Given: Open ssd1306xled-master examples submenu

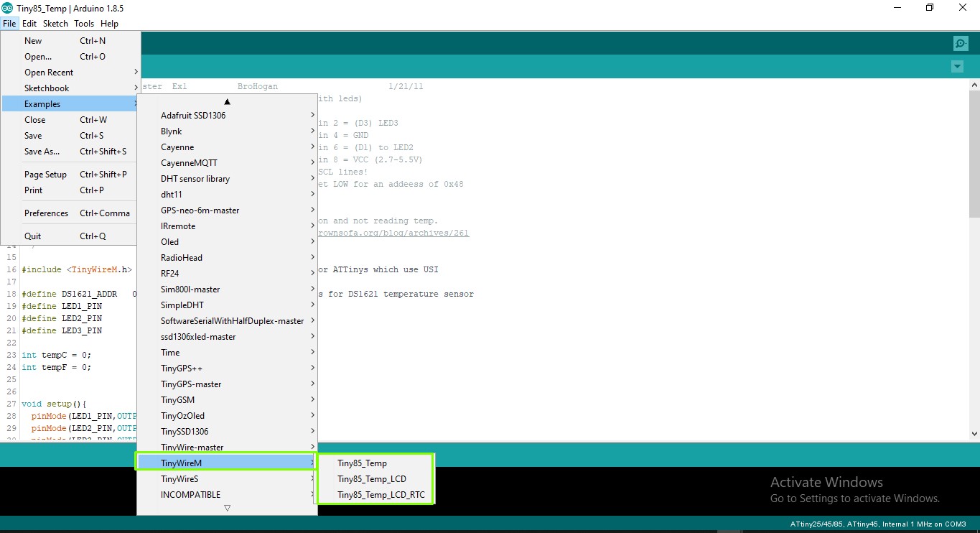Looking at the screenshot, I should pos(227,337).
